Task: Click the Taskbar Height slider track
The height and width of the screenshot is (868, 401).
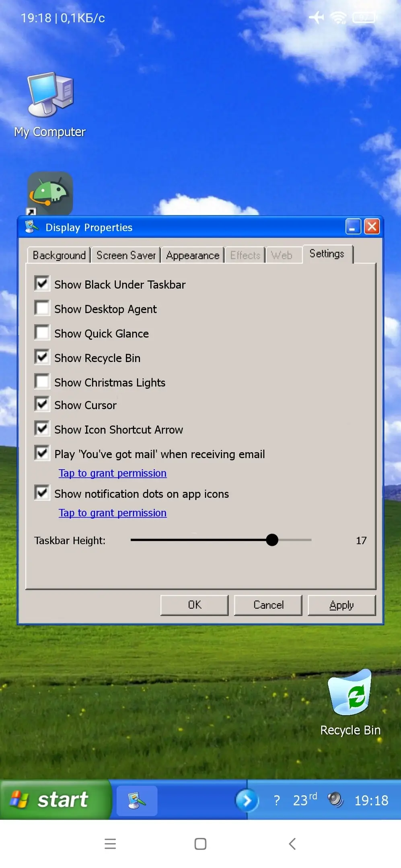Action: [221, 540]
